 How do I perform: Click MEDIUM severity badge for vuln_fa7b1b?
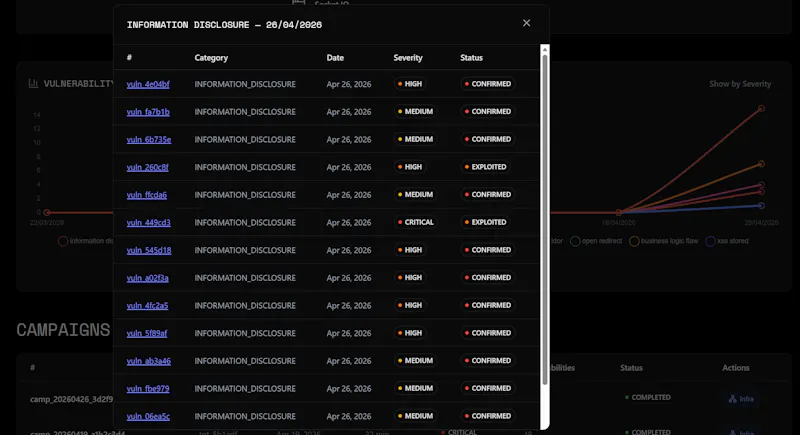point(415,111)
